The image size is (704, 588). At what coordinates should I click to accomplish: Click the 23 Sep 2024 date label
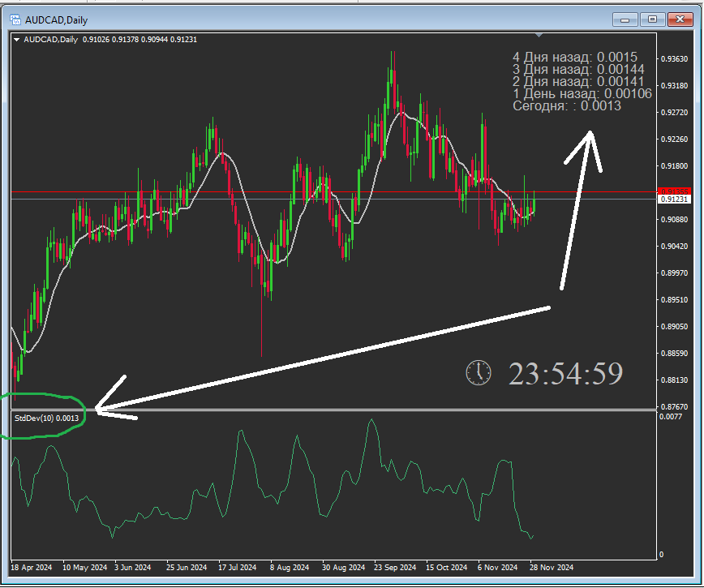395,568
